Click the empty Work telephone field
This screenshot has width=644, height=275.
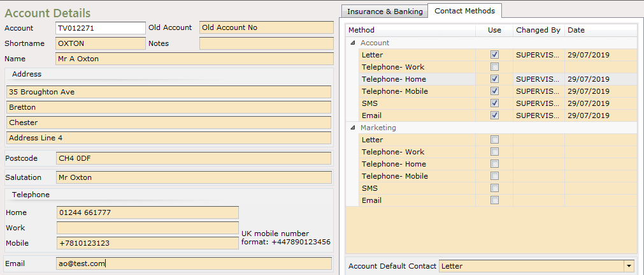(x=147, y=228)
